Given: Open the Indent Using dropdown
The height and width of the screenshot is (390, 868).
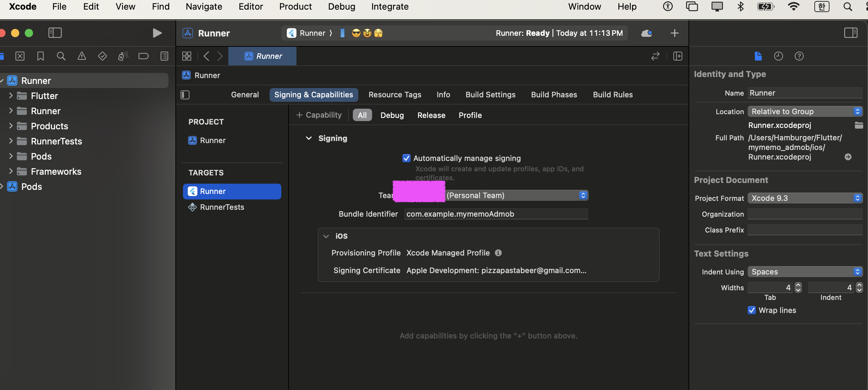Looking at the screenshot, I should 805,272.
